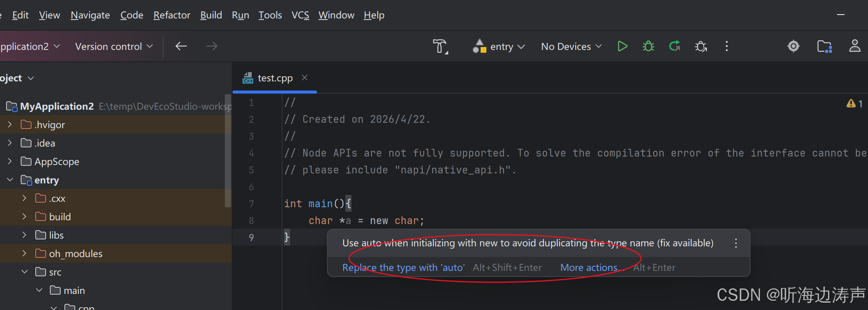Click the test.cpp file icon in tab

[x=248, y=78]
